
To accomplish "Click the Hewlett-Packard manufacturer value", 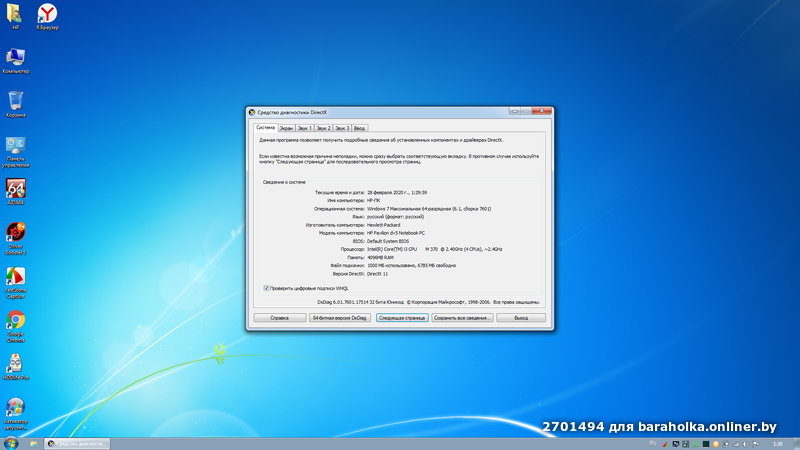I will (384, 225).
